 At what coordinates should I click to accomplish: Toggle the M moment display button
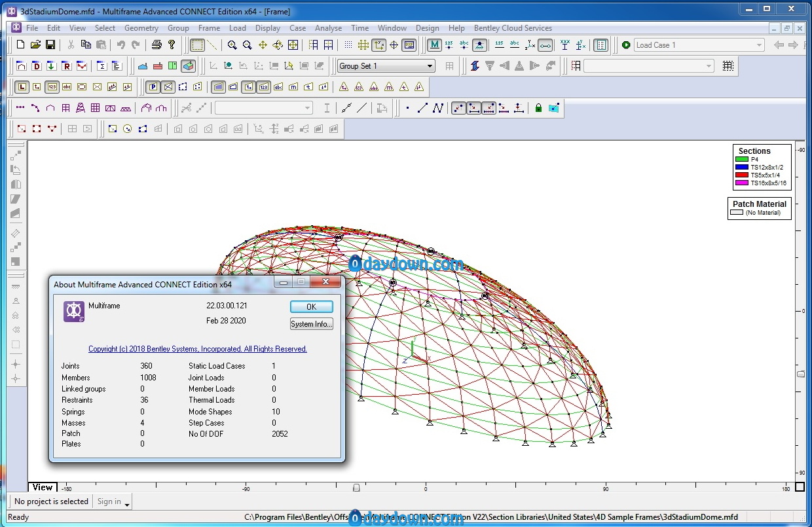click(x=434, y=45)
